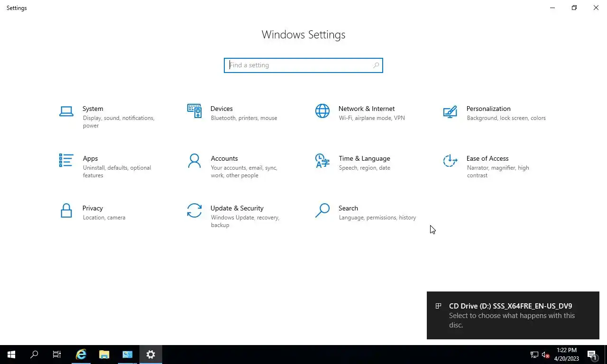Click 'Narrator, magnifier, high contrast' text

click(x=498, y=172)
